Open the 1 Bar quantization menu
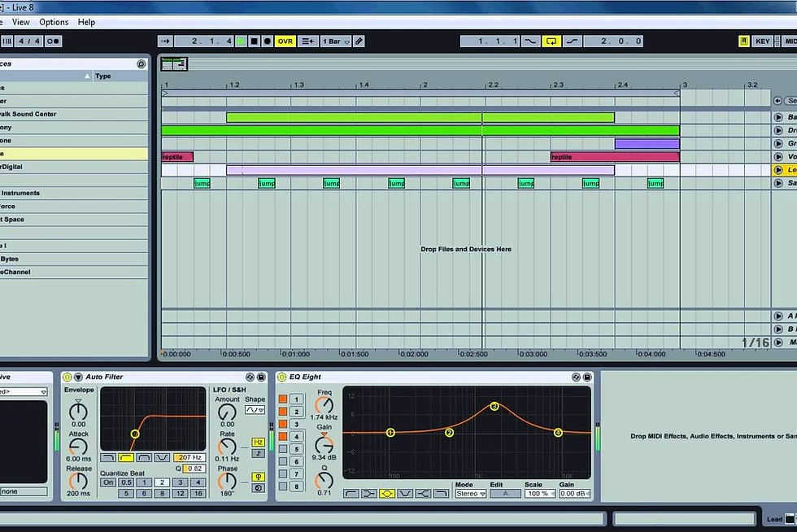Image resolution: width=797 pixels, height=532 pixels. [x=335, y=41]
